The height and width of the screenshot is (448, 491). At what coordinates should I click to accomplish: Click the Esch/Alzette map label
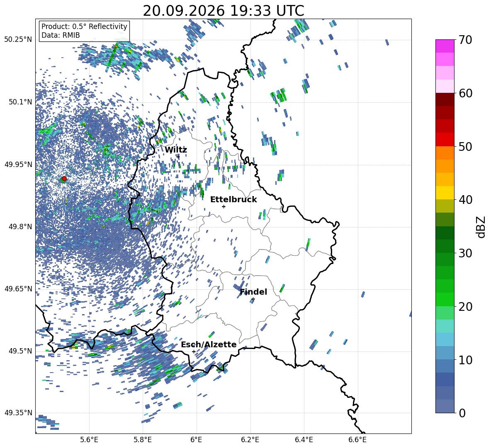209,344
